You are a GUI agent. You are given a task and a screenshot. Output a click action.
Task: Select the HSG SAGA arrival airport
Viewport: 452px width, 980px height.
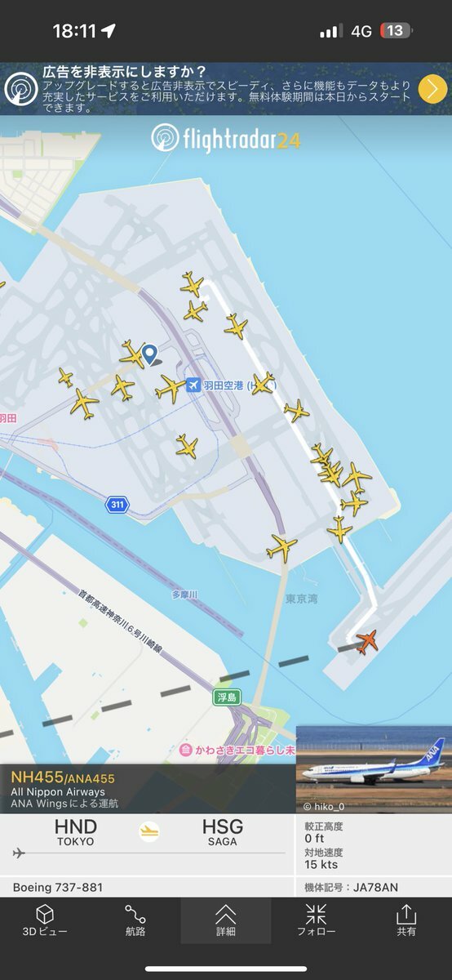pos(223,831)
